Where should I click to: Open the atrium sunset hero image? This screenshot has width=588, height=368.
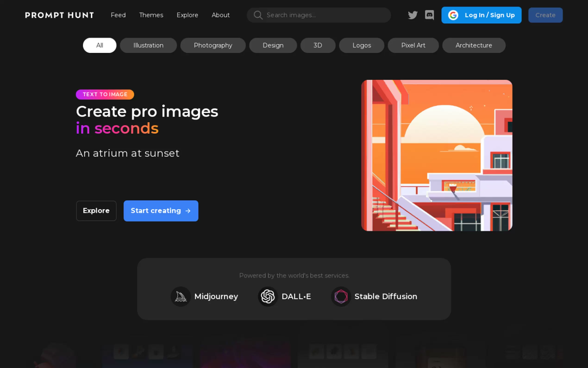coord(437,155)
